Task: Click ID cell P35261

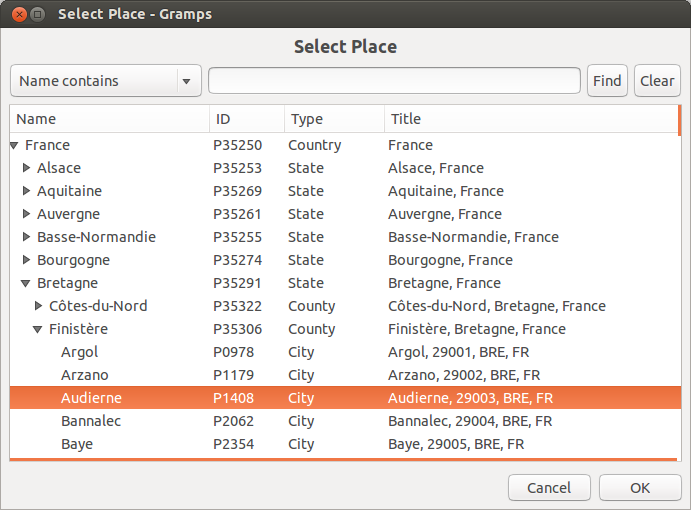Action: [238, 214]
